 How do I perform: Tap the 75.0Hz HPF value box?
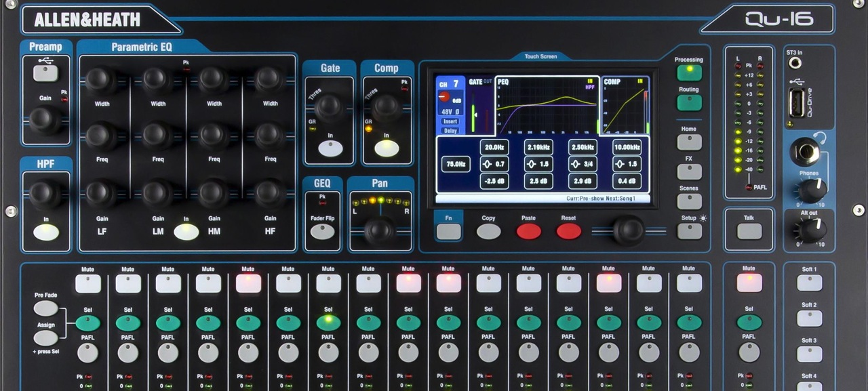tap(456, 164)
